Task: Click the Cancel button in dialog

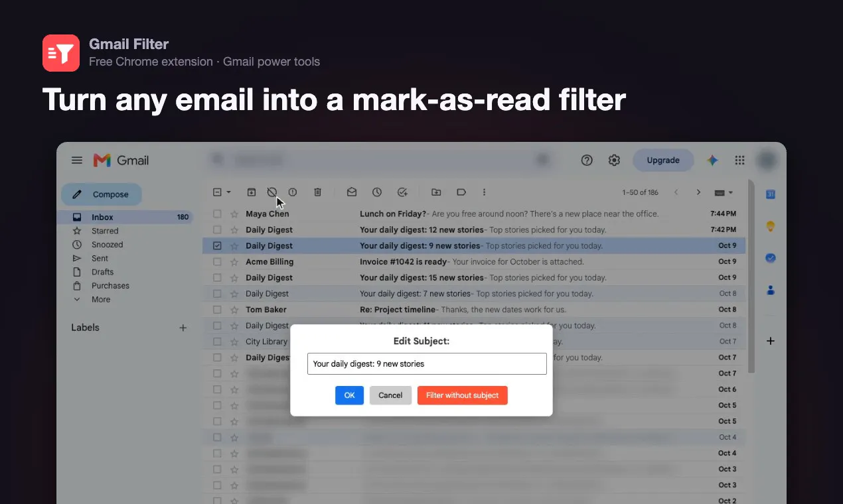Action: [x=390, y=395]
